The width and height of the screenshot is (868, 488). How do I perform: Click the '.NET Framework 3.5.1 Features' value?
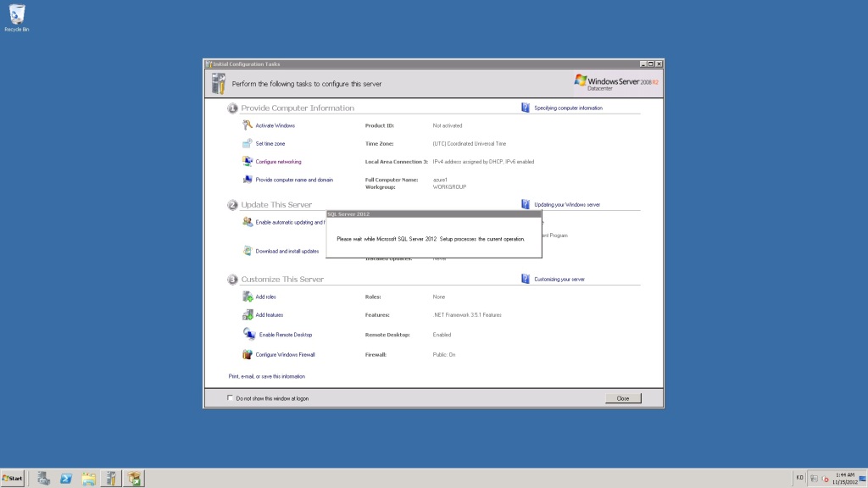coord(467,315)
